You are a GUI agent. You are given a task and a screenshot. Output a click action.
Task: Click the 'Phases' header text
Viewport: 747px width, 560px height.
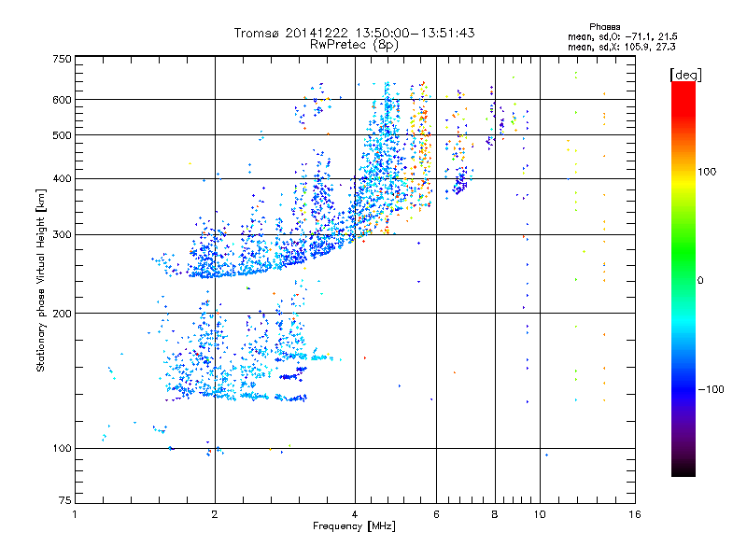pos(604,27)
